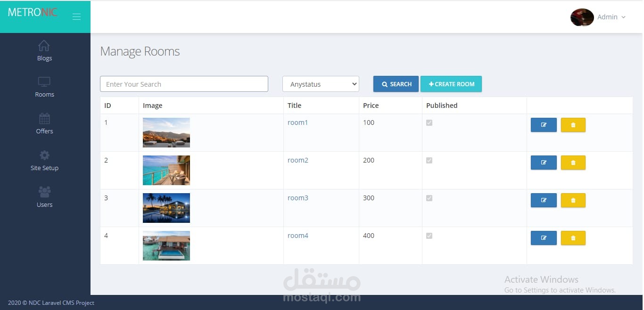Click the ID column header
Screen dimensions: 644x310
pos(107,106)
